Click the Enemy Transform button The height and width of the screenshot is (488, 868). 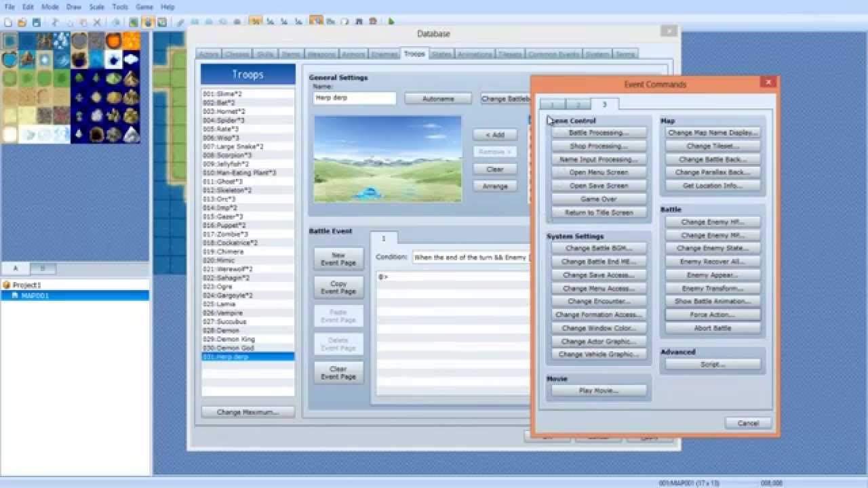pos(713,288)
